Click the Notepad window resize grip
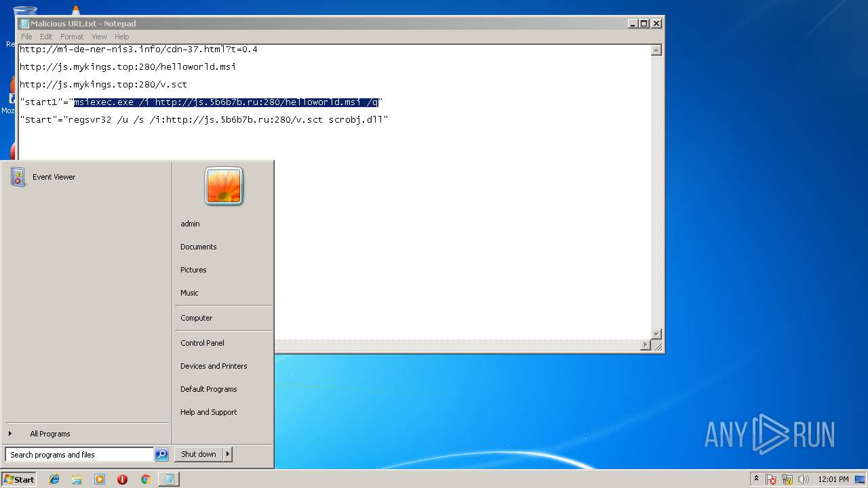 click(x=656, y=346)
